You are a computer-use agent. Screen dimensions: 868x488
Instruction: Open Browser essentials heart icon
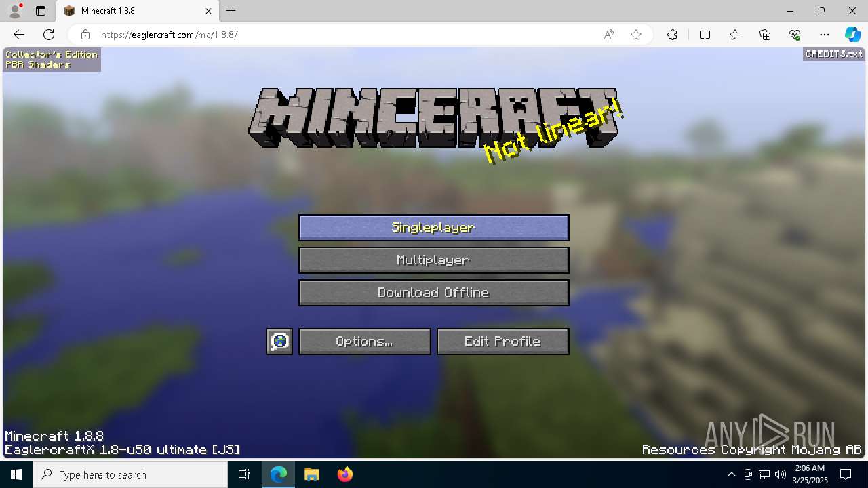coord(795,35)
